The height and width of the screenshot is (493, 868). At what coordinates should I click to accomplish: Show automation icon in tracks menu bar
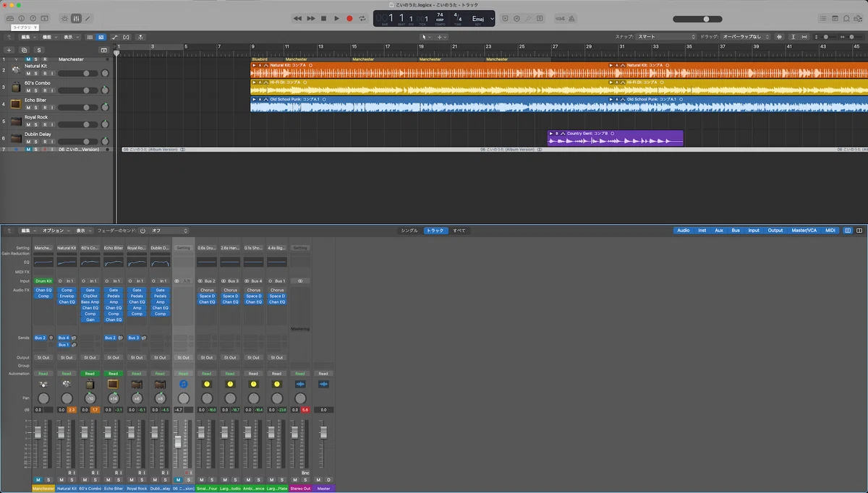[114, 37]
